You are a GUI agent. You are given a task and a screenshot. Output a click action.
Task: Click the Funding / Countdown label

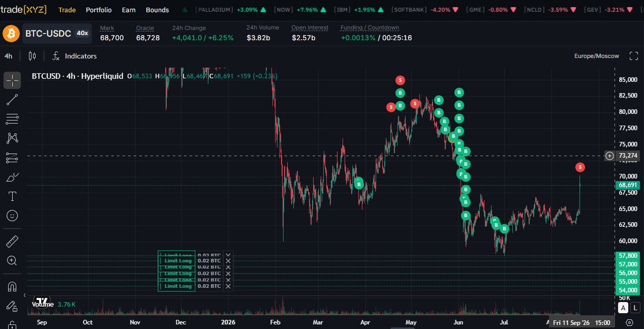[x=370, y=27]
